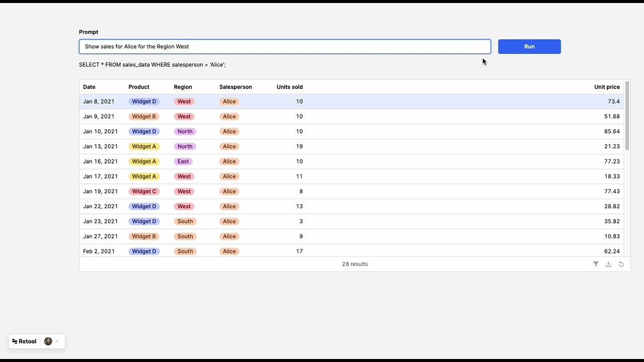Expand the chevron next to user avatar
644x362 pixels.
[57, 341]
